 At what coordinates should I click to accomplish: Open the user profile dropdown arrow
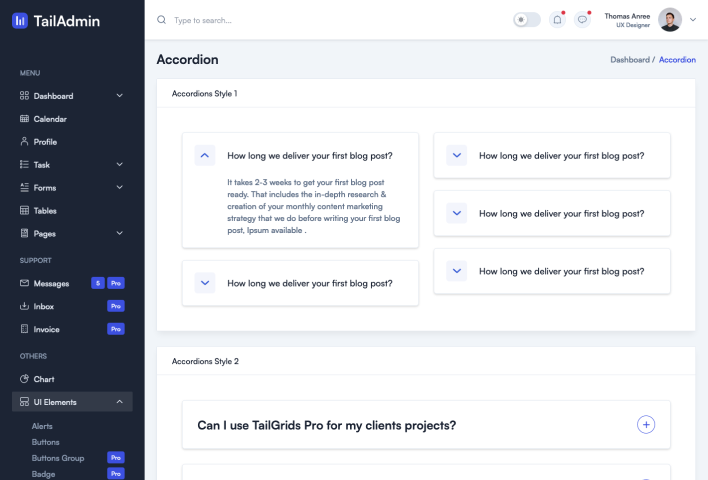pos(693,20)
